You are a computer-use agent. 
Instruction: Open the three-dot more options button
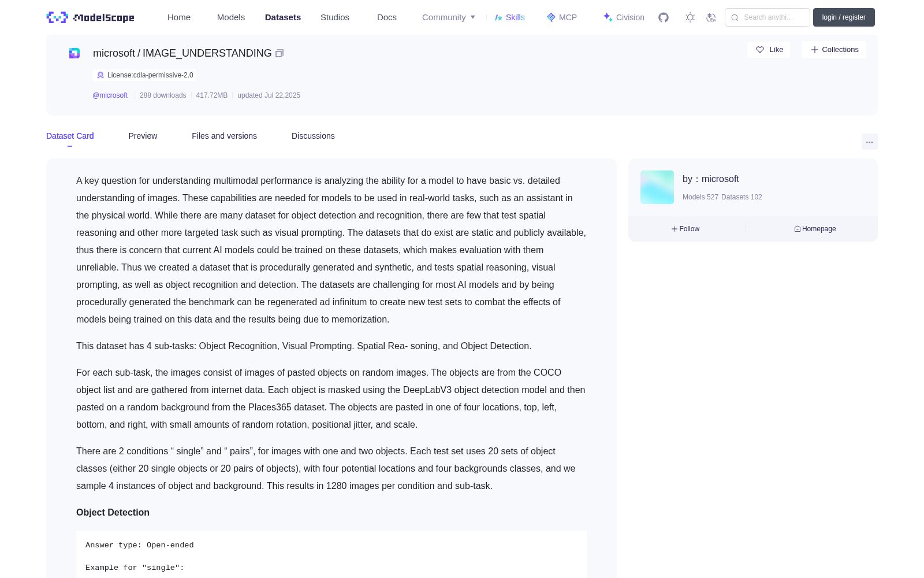[870, 142]
